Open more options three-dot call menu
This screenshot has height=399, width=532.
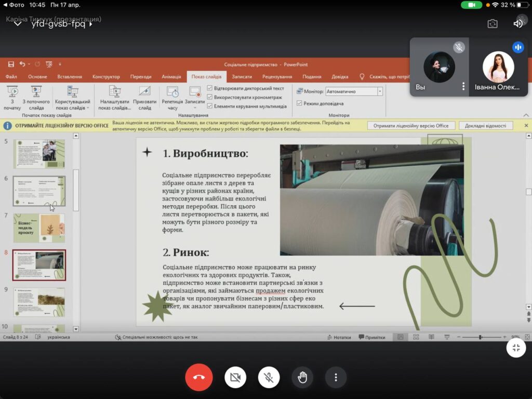(x=336, y=377)
